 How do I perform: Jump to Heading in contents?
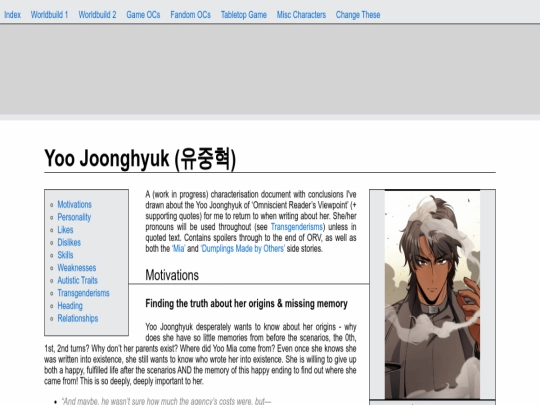(70, 306)
